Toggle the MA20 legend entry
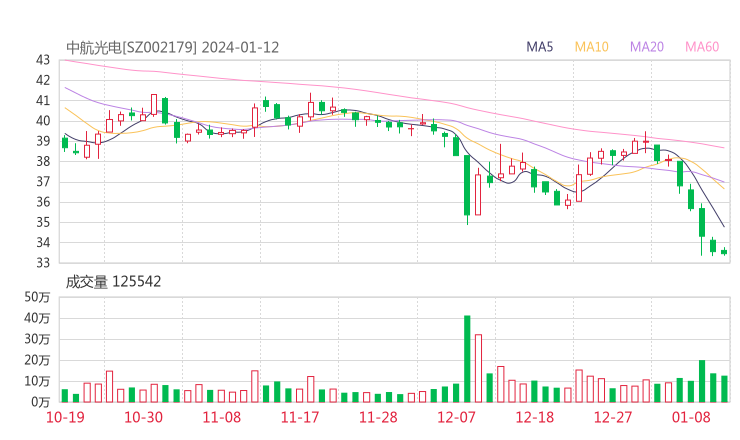Image resolution: width=740 pixels, height=440 pixels. [647, 47]
